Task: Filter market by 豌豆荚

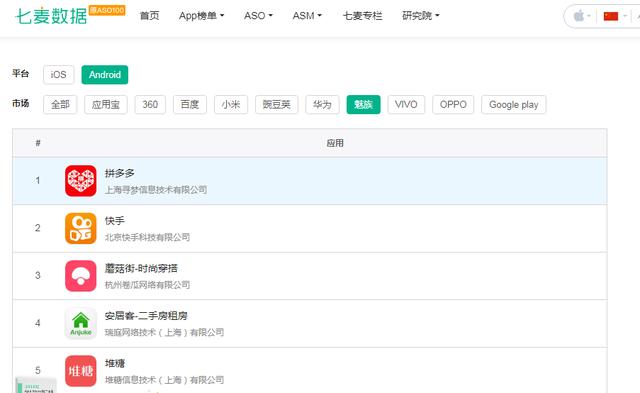Action: tap(276, 104)
